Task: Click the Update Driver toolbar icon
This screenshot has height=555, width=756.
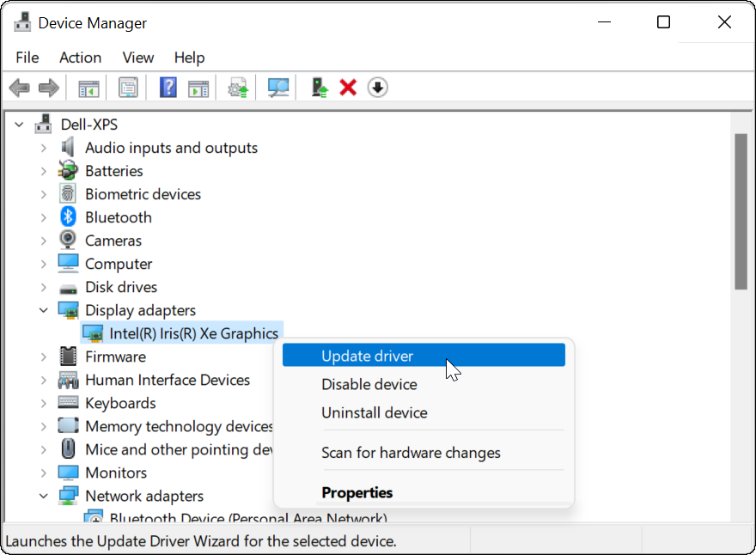Action: [x=237, y=87]
